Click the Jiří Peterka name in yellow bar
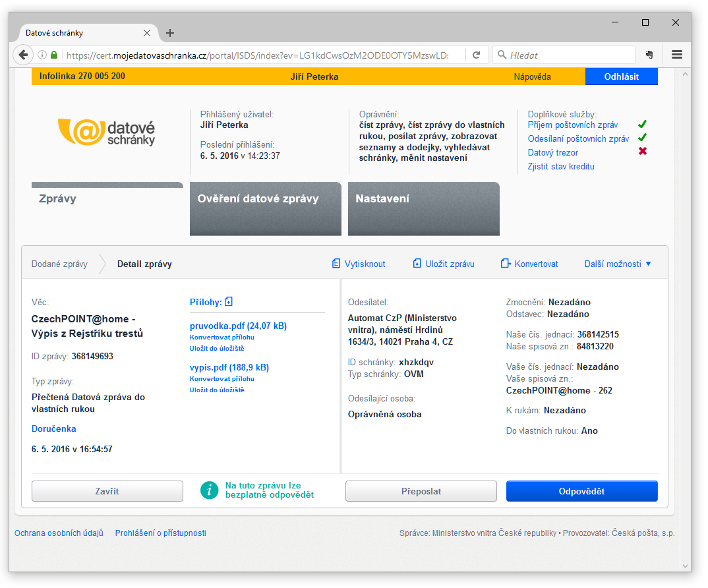708x588 pixels. (x=314, y=76)
